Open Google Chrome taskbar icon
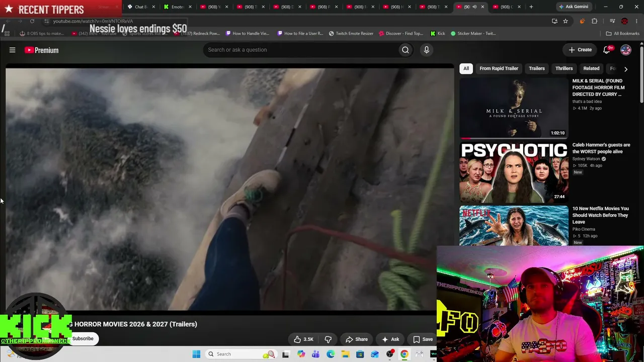 pos(405,354)
